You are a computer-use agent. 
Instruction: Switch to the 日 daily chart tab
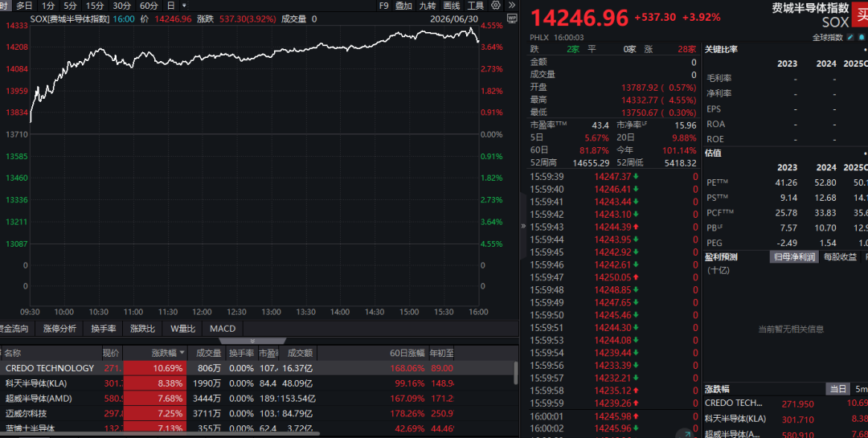tap(171, 6)
